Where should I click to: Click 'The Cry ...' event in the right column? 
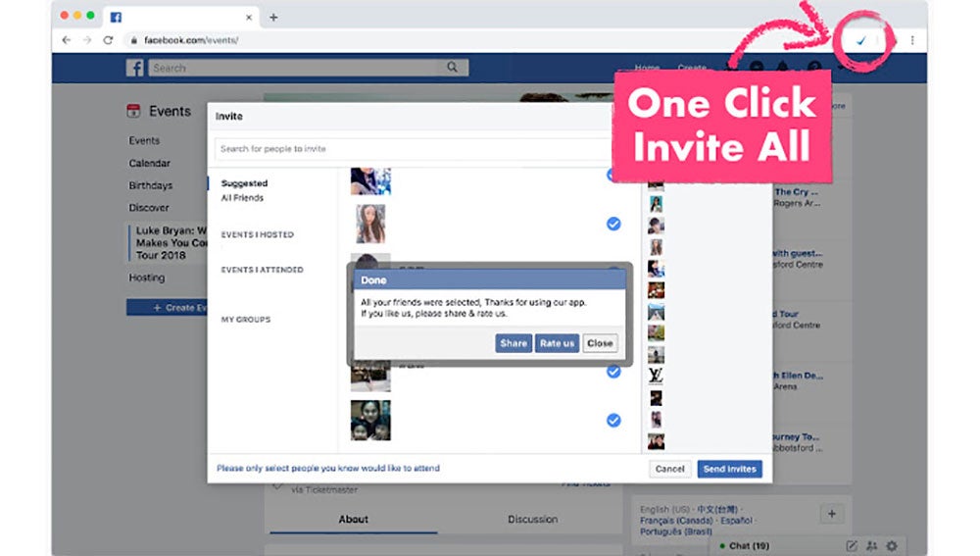click(x=796, y=192)
